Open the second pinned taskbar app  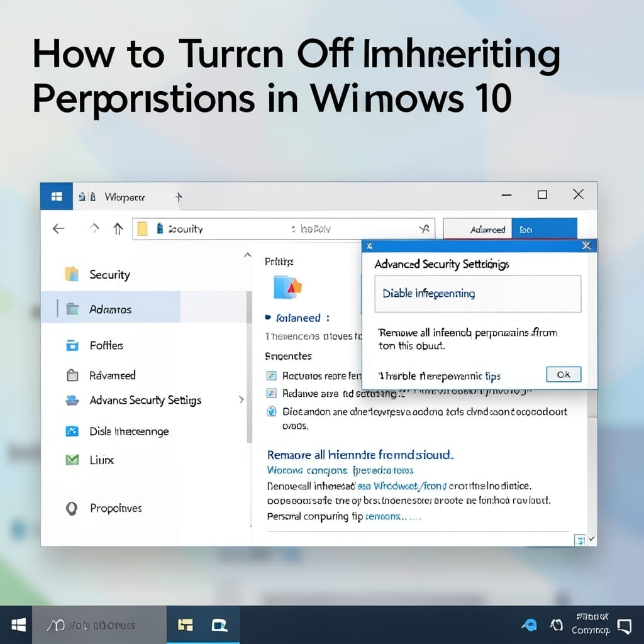coord(219,625)
